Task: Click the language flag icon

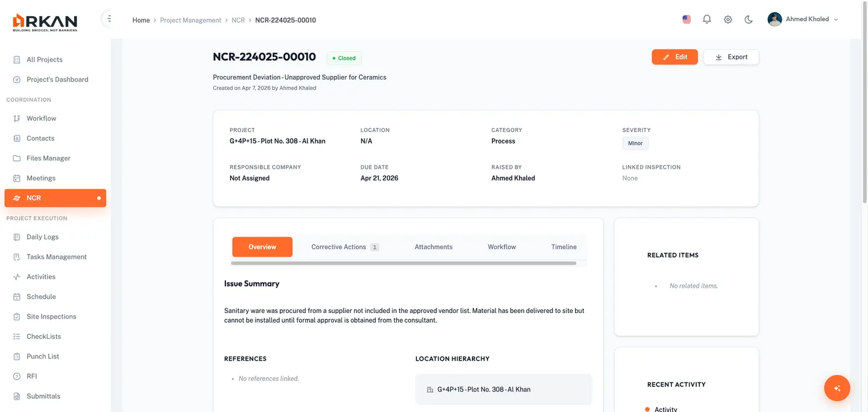Action: pos(687,19)
